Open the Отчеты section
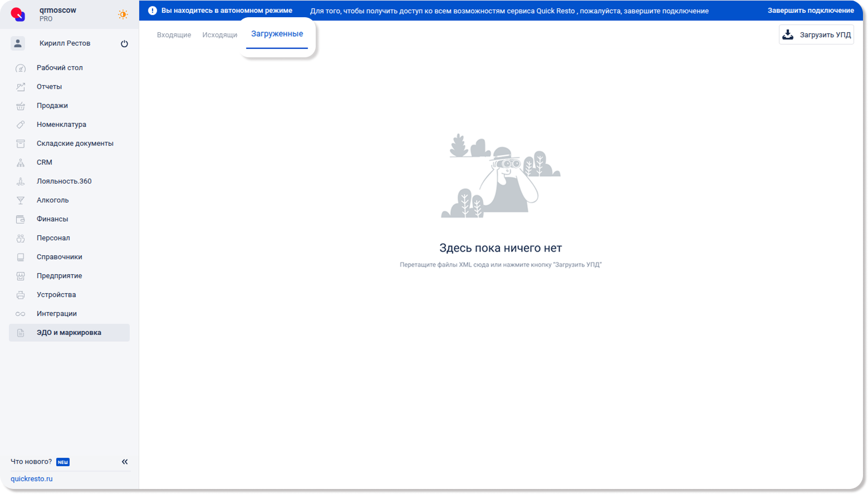Viewport: 868px width, 494px height. click(49, 87)
